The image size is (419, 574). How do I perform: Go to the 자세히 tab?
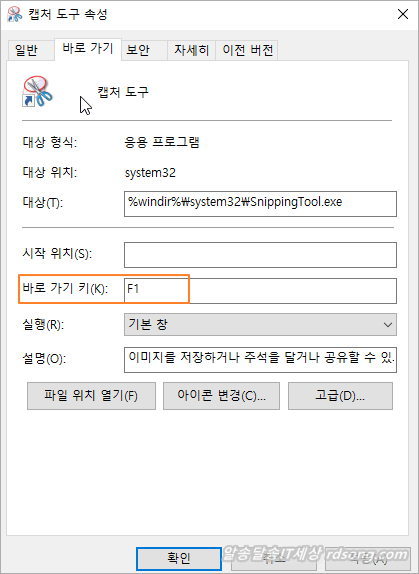pos(191,50)
